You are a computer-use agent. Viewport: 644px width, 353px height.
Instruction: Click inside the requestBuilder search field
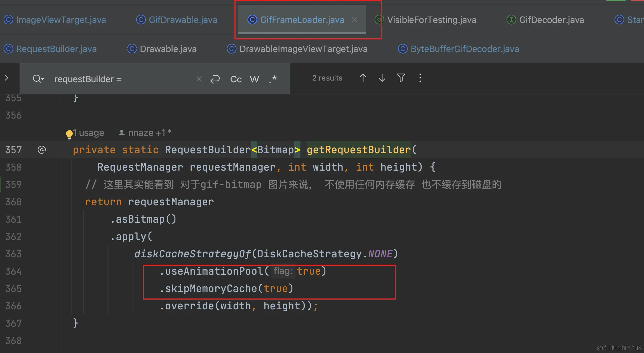[x=123, y=79]
